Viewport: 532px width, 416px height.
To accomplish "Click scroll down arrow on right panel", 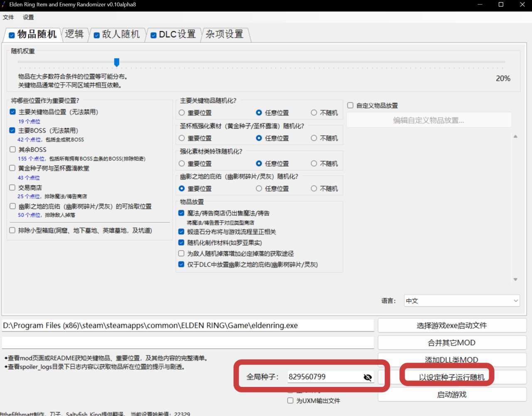I will pyautogui.click(x=515, y=279).
